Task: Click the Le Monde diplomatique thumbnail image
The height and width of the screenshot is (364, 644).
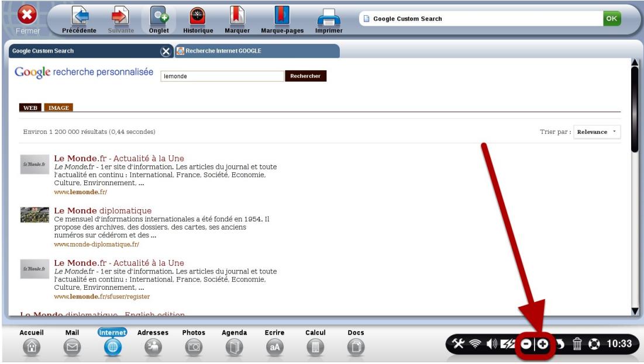Action: click(35, 214)
